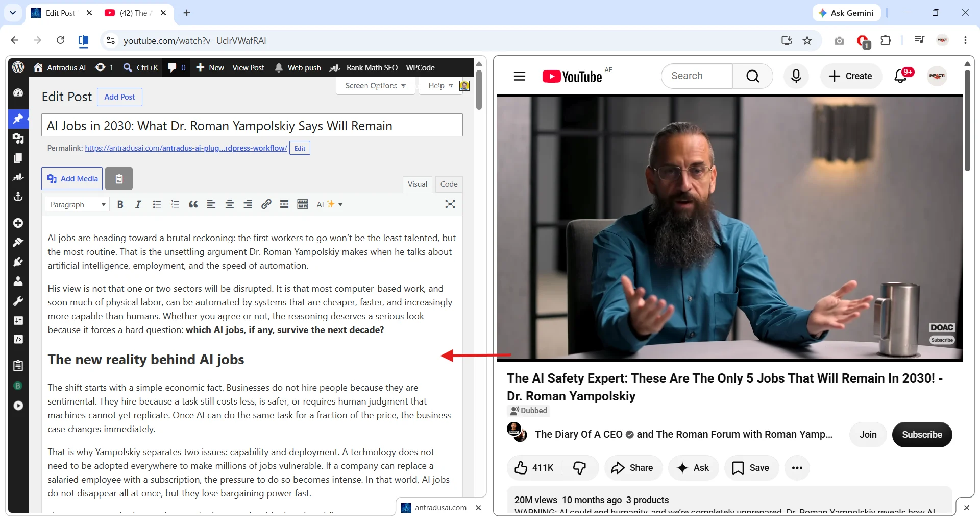This screenshot has height=521, width=980.
Task: Open the Dashboard from WordPress sidebar
Action: click(18, 92)
